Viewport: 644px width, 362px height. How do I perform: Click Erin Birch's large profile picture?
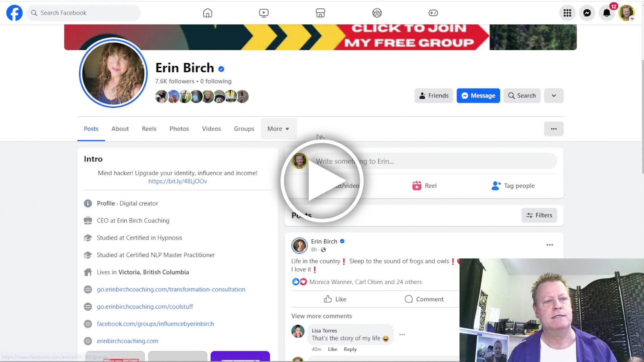(113, 73)
